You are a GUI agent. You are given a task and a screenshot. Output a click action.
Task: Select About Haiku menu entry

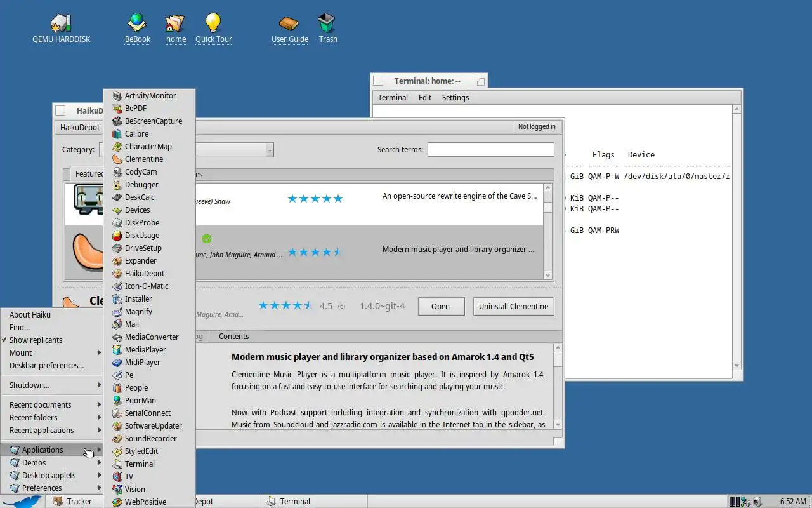click(52, 314)
